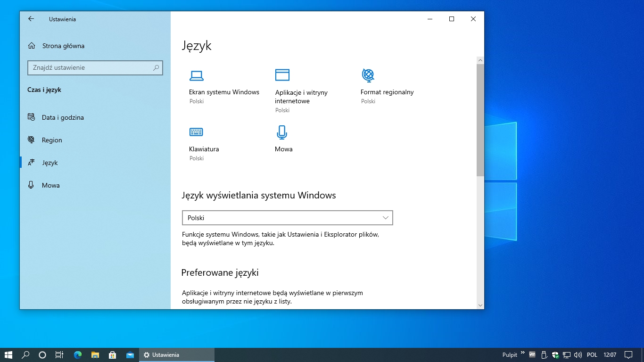Go to Strona główna settings home
Screen dimensions: 644x362
click(63, 46)
